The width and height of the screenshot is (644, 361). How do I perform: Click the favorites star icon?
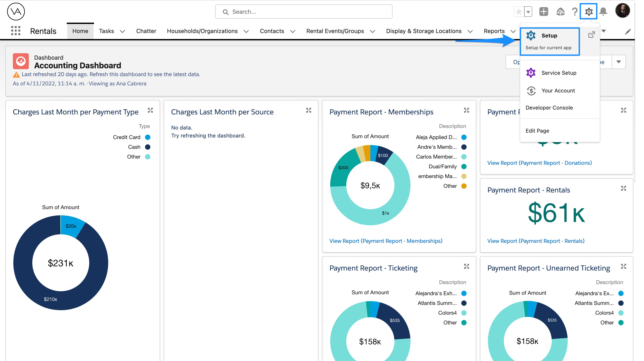tap(519, 12)
